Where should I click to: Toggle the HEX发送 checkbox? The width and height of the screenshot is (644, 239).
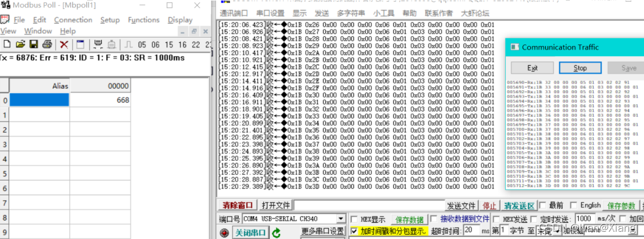pyautogui.click(x=496, y=219)
